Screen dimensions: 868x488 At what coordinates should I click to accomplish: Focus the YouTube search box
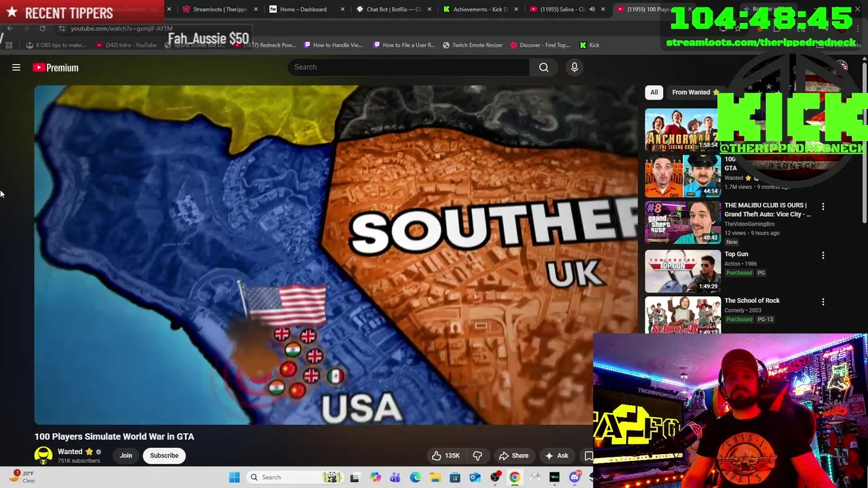[x=409, y=67]
